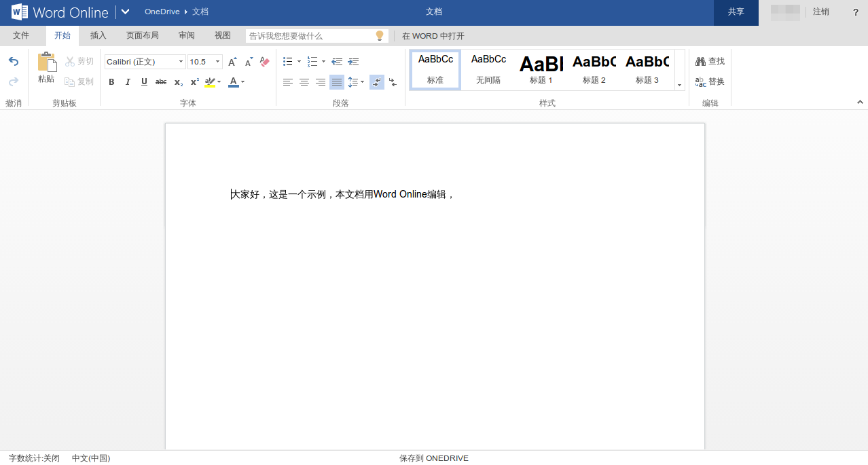Viewport: 868px width, 465px height.
Task: Toggle bold formatting button
Action: tap(111, 82)
